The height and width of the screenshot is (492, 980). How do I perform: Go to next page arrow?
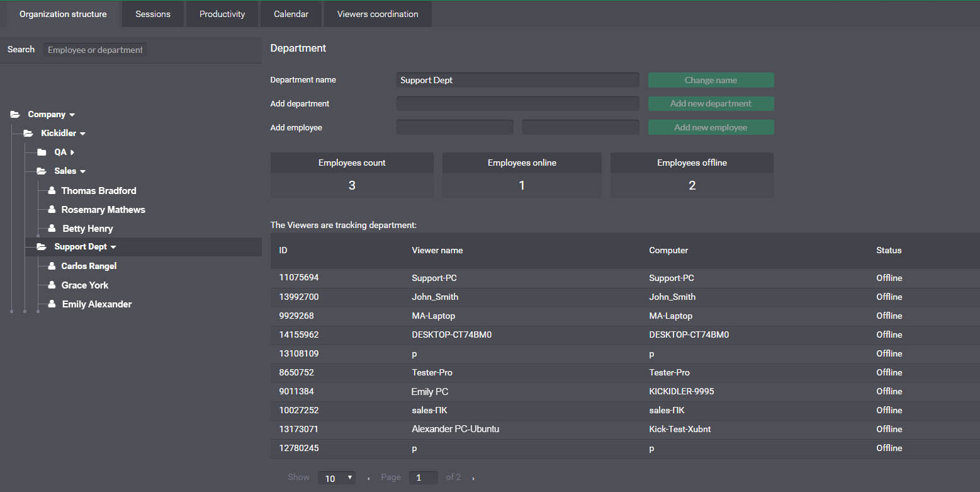[473, 478]
